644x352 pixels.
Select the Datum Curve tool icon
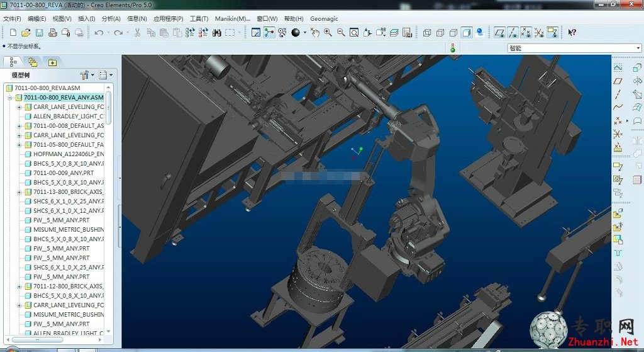click(618, 107)
